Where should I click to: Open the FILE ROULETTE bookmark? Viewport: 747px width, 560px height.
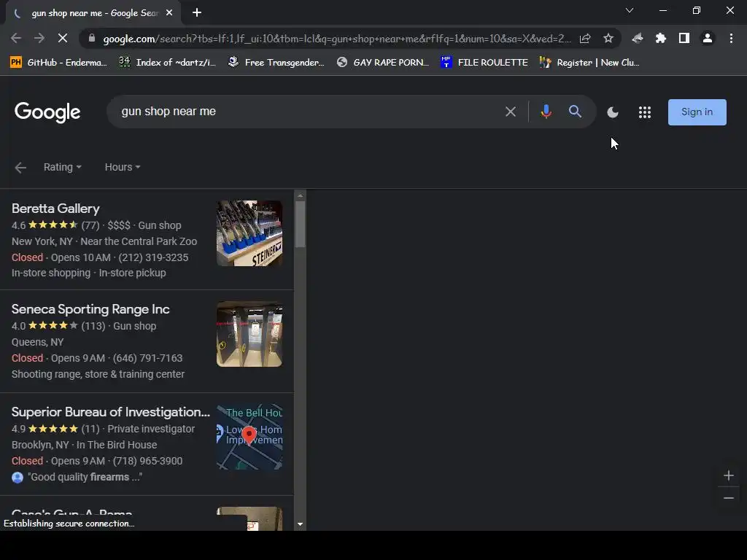pos(484,63)
